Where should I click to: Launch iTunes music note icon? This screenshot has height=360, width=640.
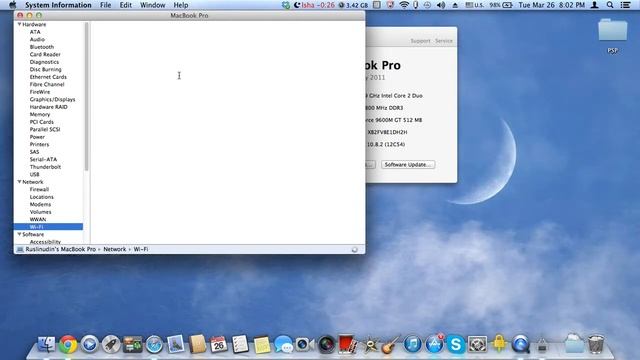(x=412, y=344)
